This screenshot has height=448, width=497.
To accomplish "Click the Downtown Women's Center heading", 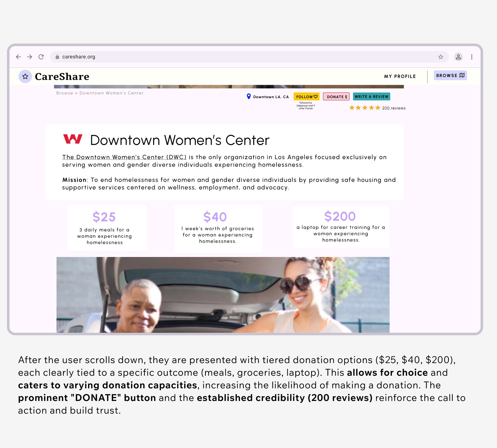I will (x=180, y=140).
